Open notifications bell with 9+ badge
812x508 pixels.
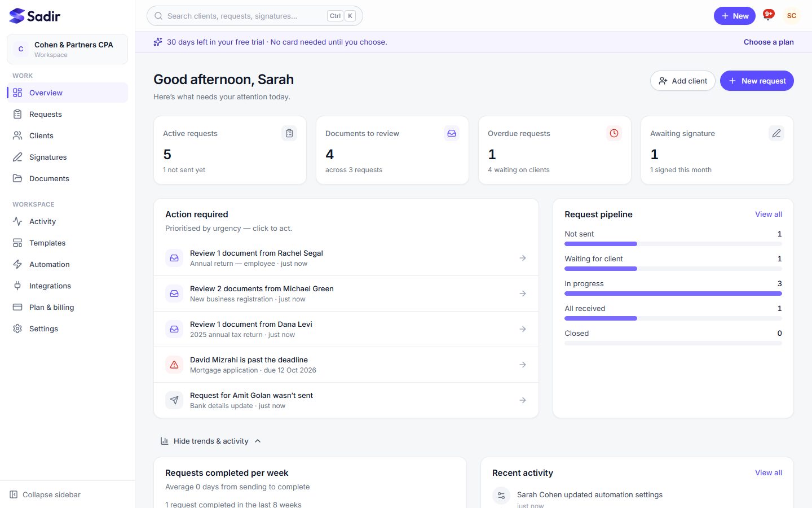(767, 16)
